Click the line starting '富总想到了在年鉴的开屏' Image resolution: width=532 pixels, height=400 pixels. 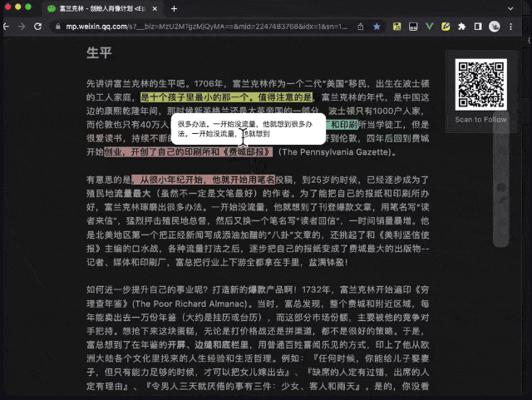point(258,344)
